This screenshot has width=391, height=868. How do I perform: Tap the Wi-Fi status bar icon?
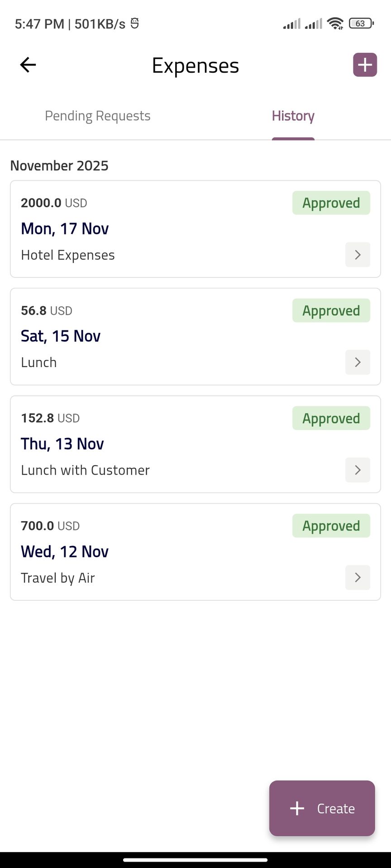pyautogui.click(x=335, y=24)
